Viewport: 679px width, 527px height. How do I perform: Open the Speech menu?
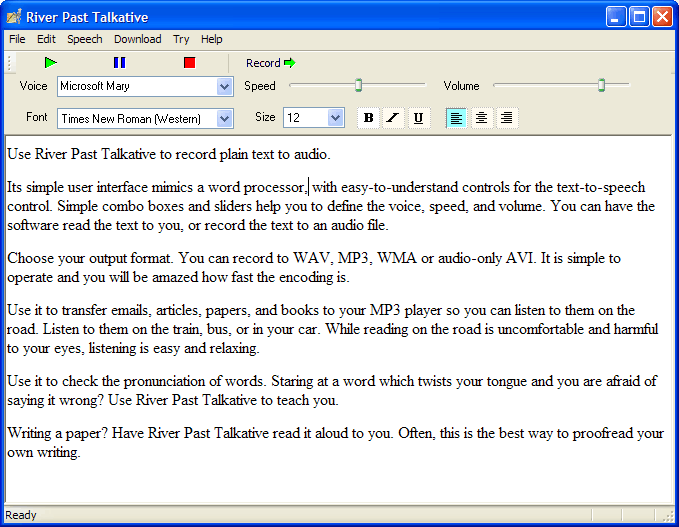tap(85, 39)
